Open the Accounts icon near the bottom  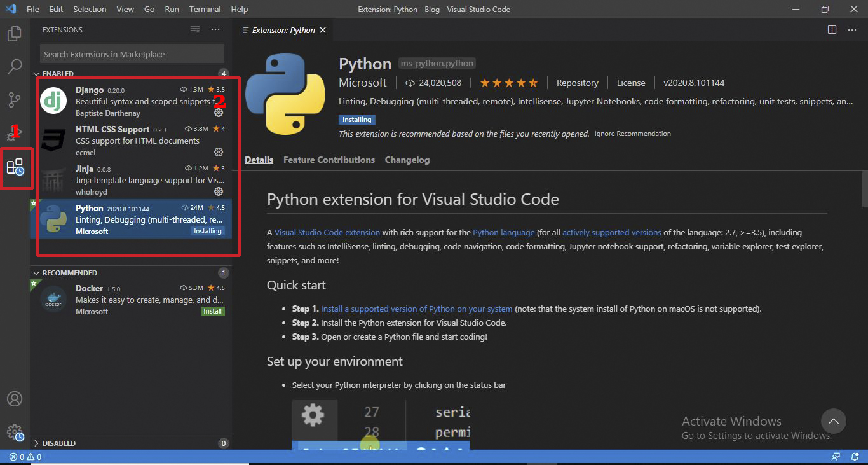pyautogui.click(x=14, y=399)
